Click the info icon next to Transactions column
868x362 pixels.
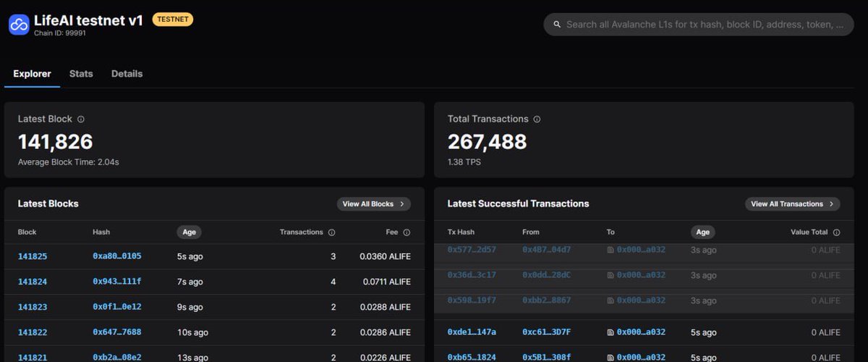tap(331, 232)
